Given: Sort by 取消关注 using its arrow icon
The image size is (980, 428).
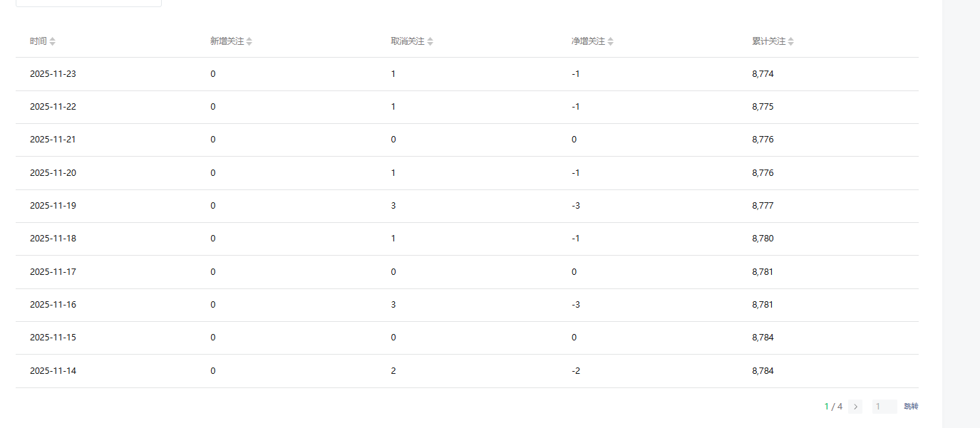Looking at the screenshot, I should [430, 41].
